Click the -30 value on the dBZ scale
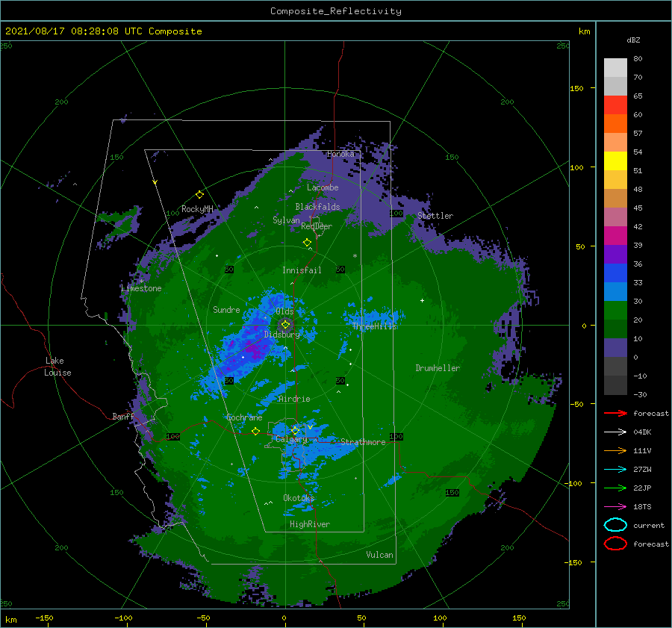Screen dimensions: 672x628 pos(640,394)
